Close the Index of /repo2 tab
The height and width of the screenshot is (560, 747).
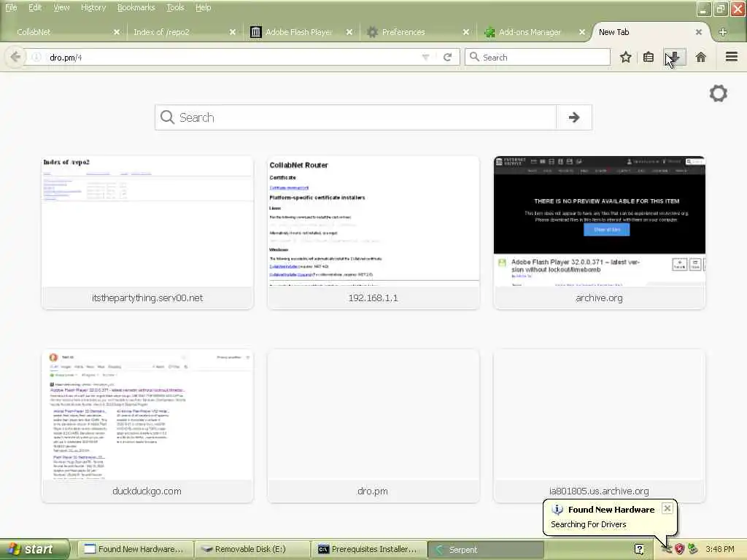pyautogui.click(x=233, y=32)
